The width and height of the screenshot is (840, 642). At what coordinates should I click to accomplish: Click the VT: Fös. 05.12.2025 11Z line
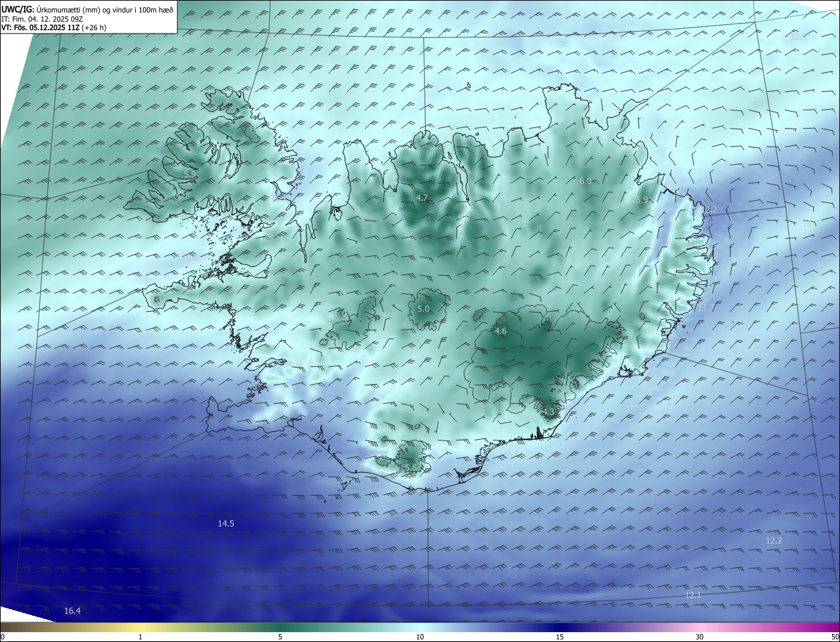tap(54, 28)
